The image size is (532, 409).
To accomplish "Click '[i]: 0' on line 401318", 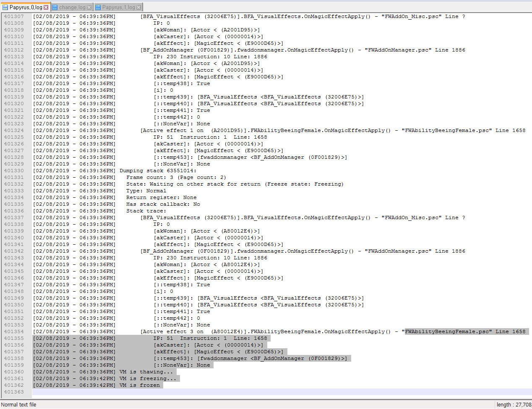I will 163,90.
